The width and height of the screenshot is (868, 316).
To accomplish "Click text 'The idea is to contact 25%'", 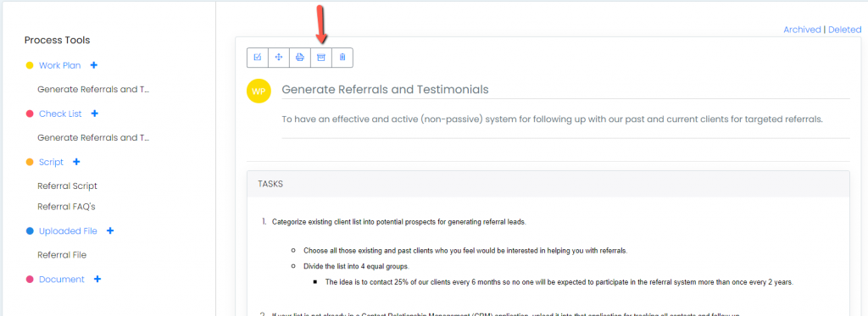I will 559,281.
